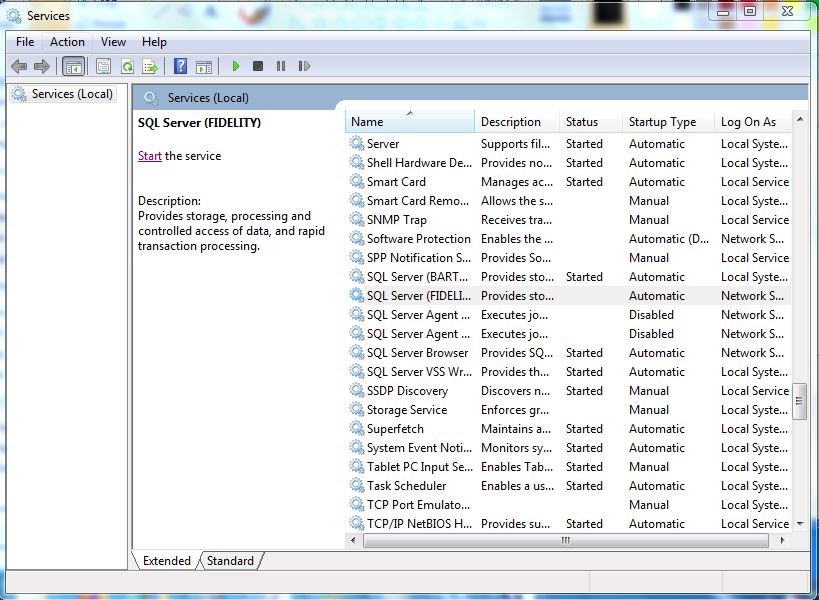This screenshot has width=819, height=600.
Task: Open the View menu
Action: 113,42
